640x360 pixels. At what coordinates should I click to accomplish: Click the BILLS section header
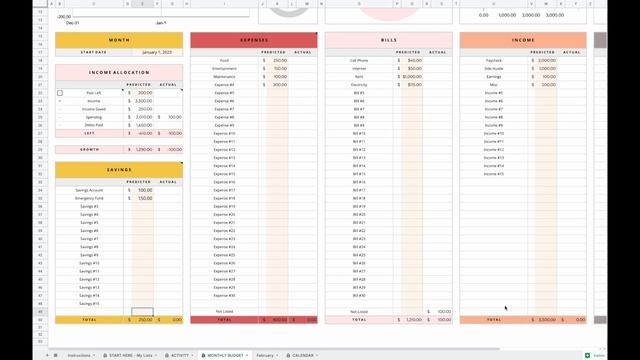(389, 40)
